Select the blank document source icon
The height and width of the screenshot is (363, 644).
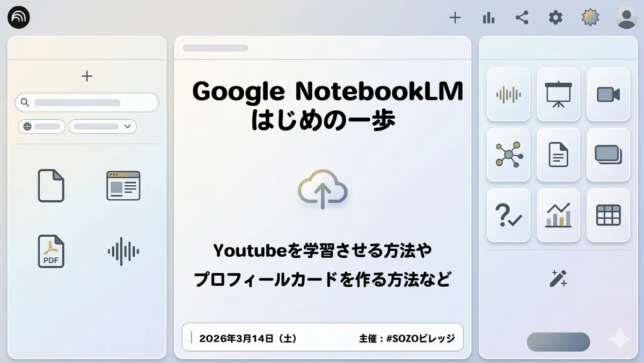[51, 185]
